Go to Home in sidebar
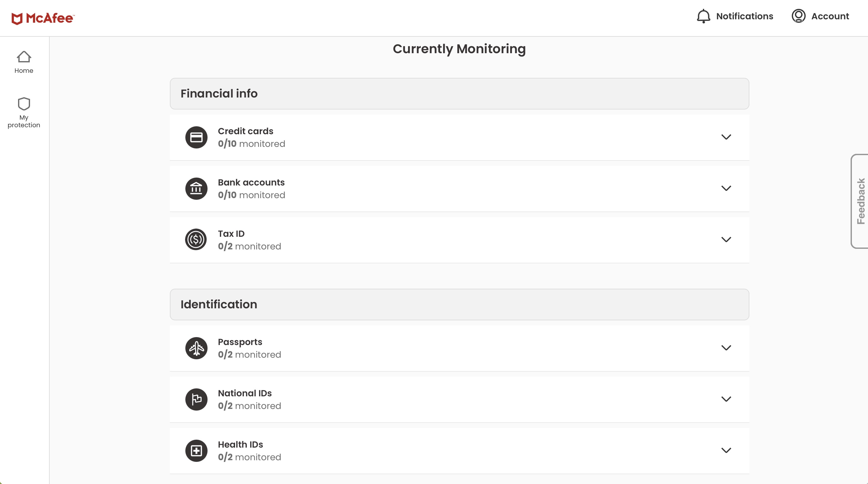The height and width of the screenshot is (484, 868). coord(24,62)
